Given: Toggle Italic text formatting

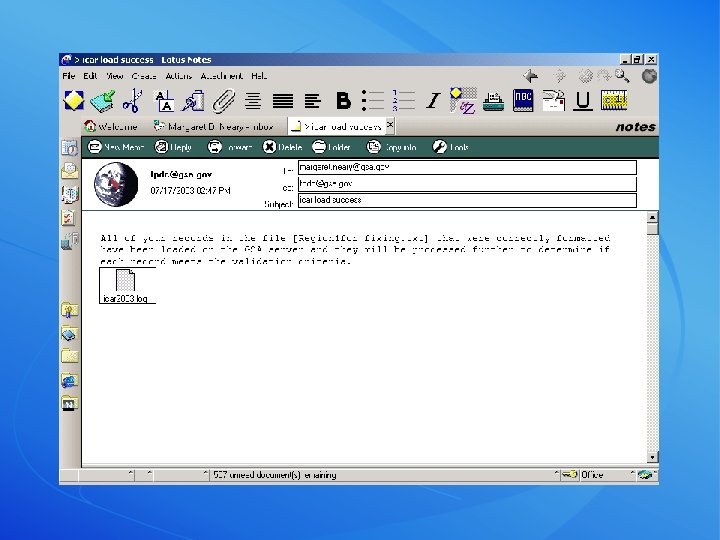Looking at the screenshot, I should tap(432, 100).
